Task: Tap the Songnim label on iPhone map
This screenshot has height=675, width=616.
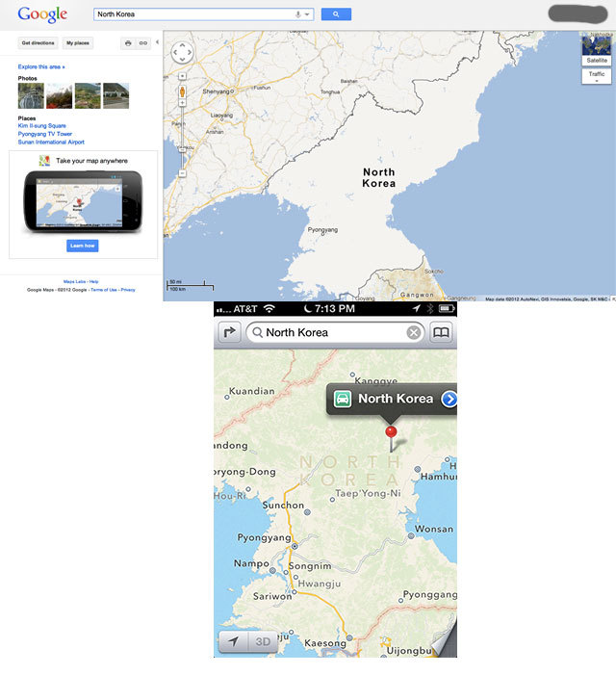Action: coord(310,565)
